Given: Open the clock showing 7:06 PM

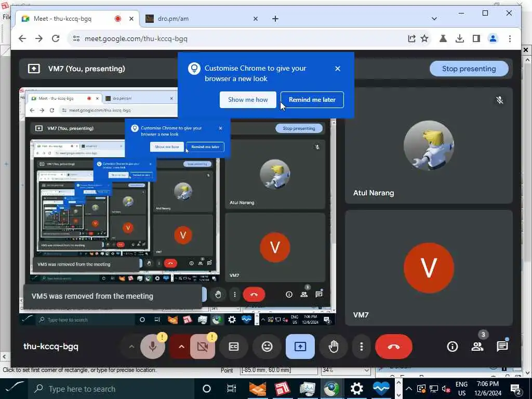Looking at the screenshot, I should [x=488, y=389].
